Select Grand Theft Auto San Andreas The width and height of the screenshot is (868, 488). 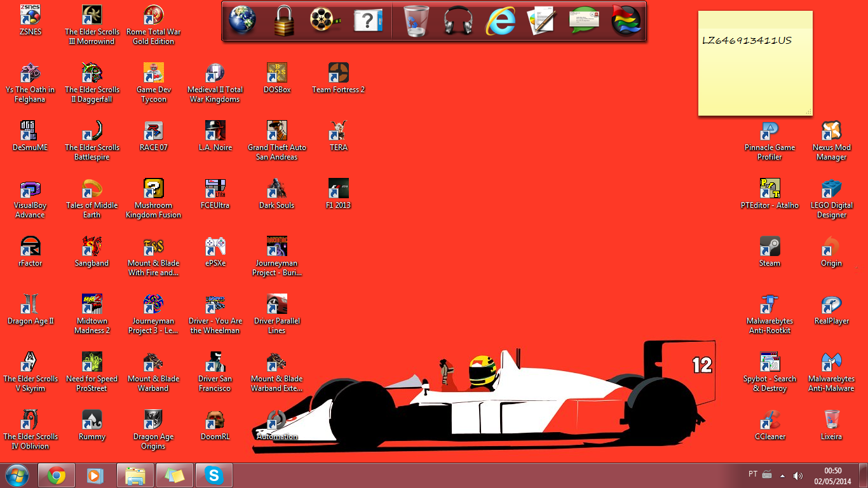(x=277, y=130)
